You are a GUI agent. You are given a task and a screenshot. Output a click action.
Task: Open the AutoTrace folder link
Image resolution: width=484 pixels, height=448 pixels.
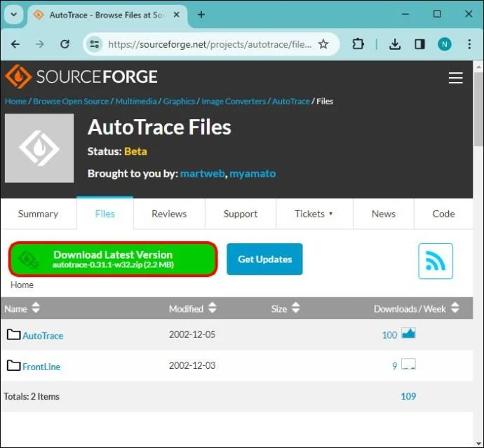click(43, 336)
